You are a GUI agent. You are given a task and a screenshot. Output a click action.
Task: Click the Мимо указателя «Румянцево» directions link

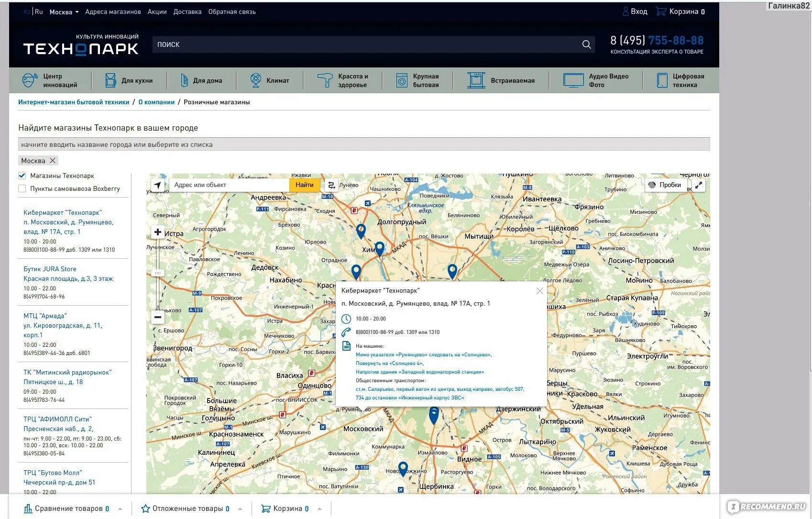click(x=423, y=355)
